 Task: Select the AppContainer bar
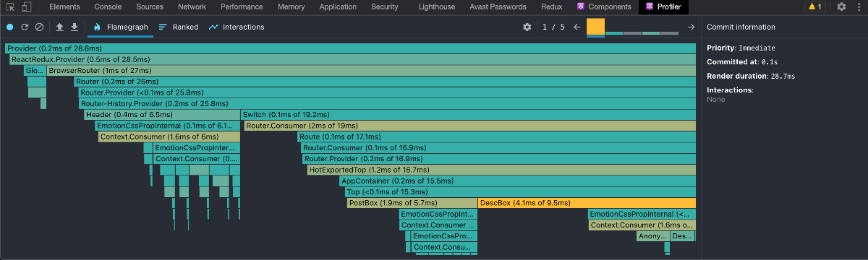pyautogui.click(x=518, y=181)
